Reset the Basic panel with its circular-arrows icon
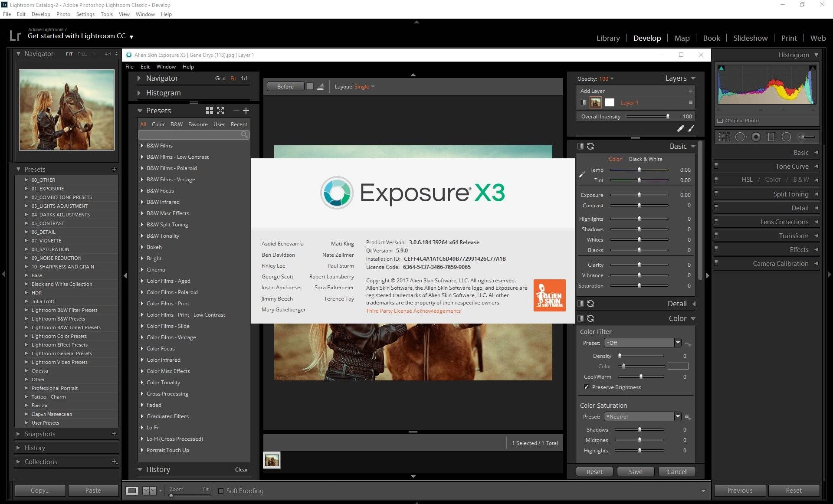Viewport: 833px width, 504px height. coord(590,146)
